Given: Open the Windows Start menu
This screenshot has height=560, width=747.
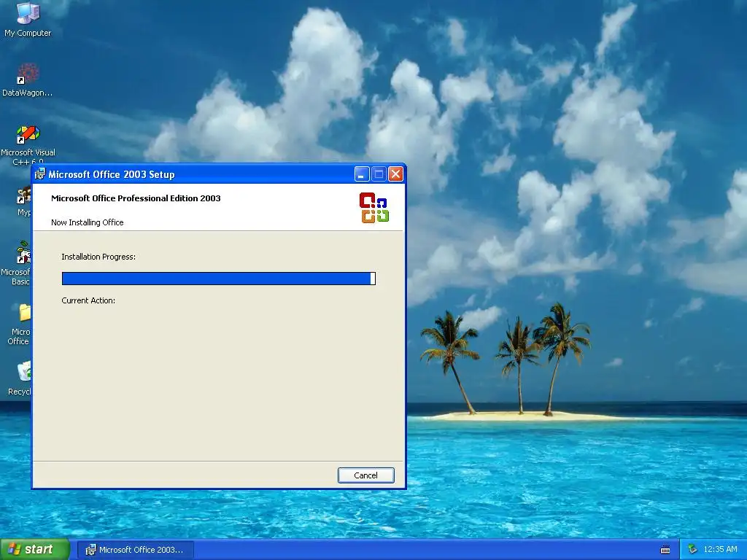Looking at the screenshot, I should (35, 550).
